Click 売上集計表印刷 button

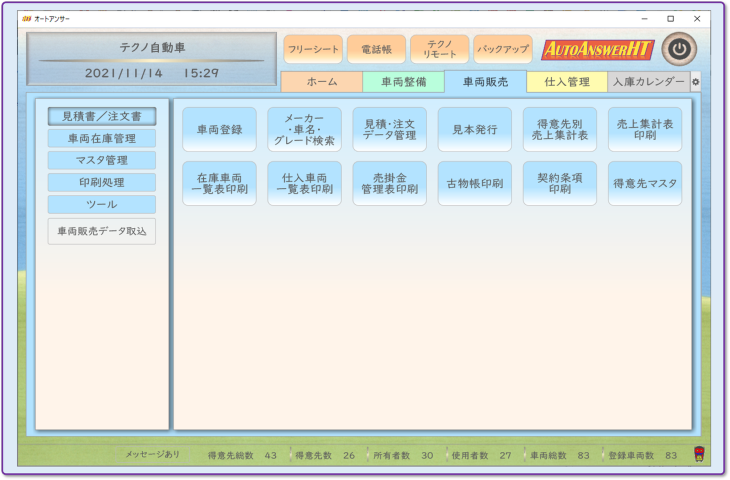point(645,129)
